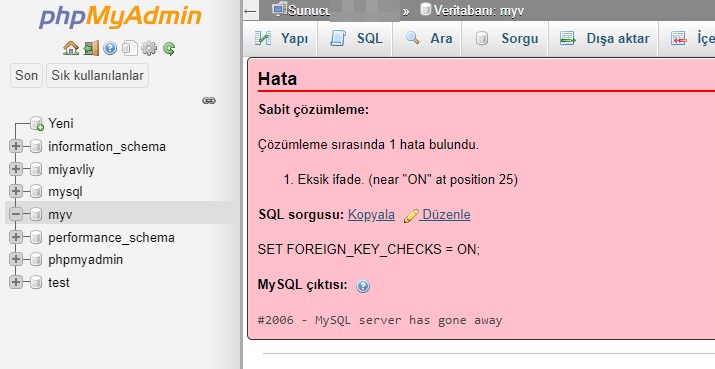Reload the navigation panel with green arrow
This screenshot has width=715, height=369.
click(x=169, y=48)
